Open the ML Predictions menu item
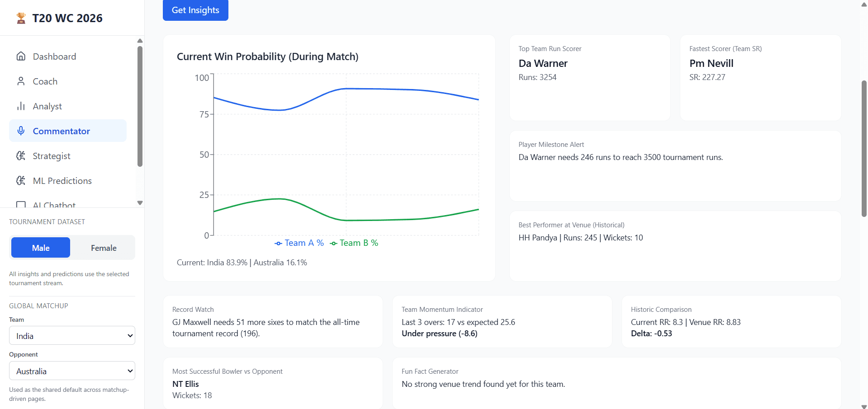This screenshot has height=409, width=868. click(x=62, y=181)
